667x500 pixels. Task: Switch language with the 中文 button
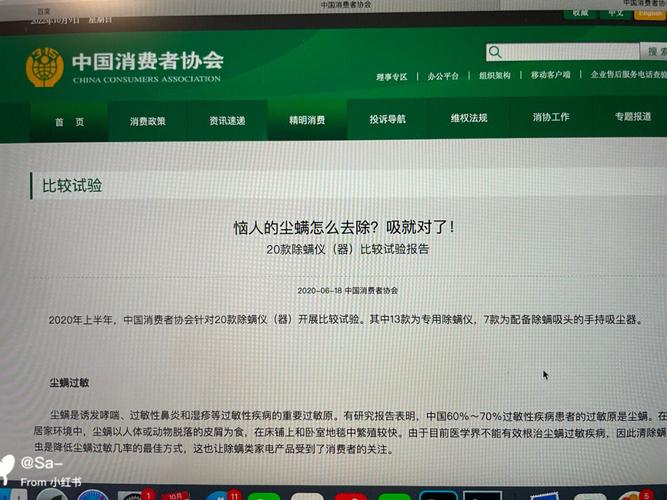615,13
